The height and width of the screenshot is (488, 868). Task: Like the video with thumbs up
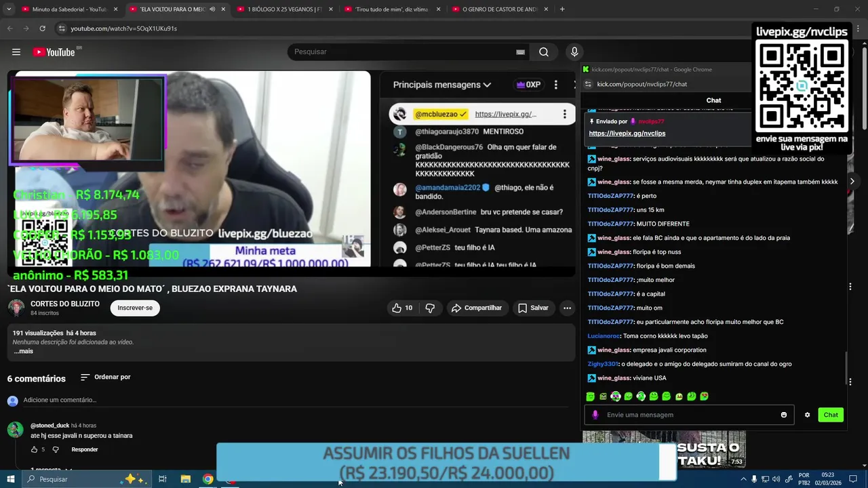tap(401, 308)
